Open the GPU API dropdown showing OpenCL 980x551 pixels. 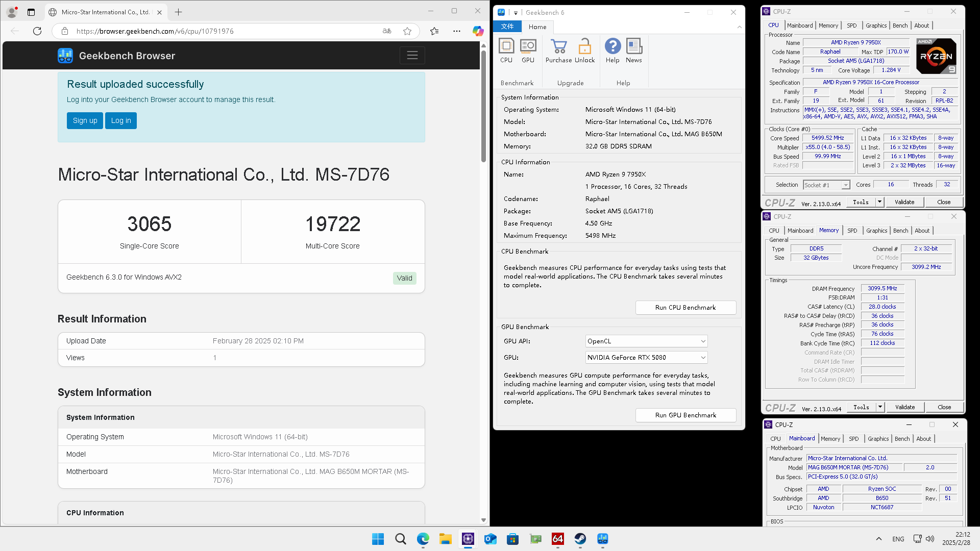point(646,341)
